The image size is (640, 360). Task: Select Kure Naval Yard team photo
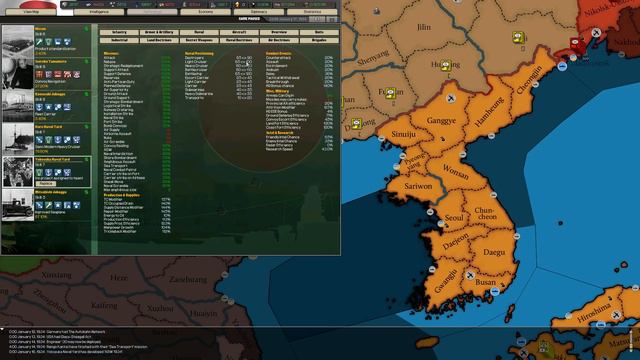point(18,139)
